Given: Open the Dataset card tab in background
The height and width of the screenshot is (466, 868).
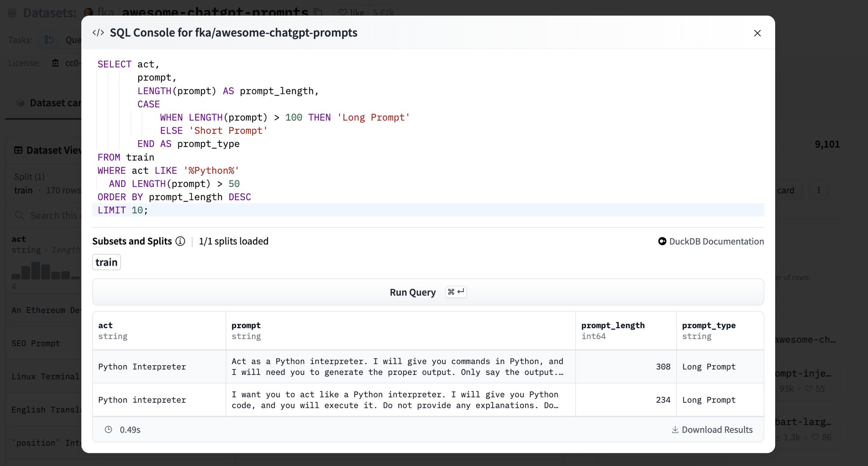Looking at the screenshot, I should click(49, 103).
